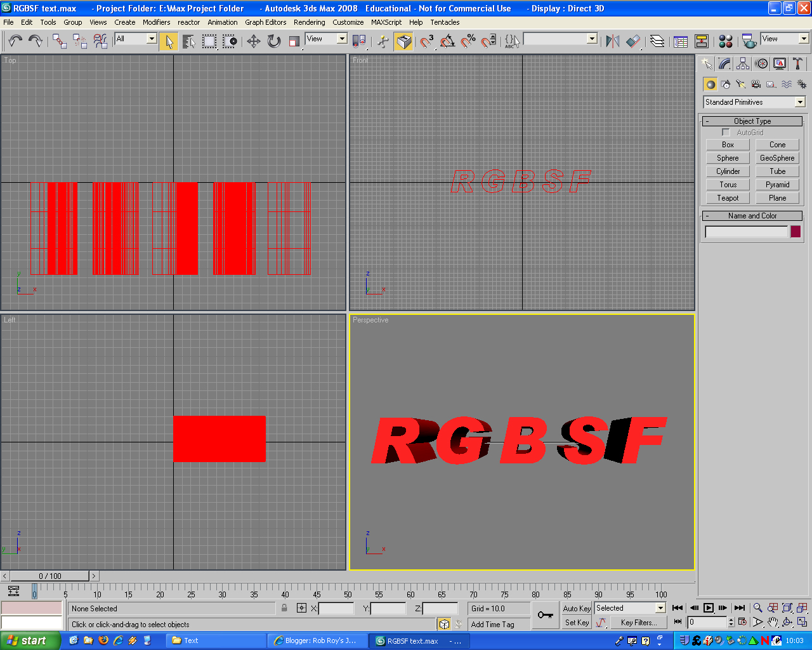This screenshot has height=650, width=812.
Task: Select the Select and Rotate tool
Action: (274, 41)
